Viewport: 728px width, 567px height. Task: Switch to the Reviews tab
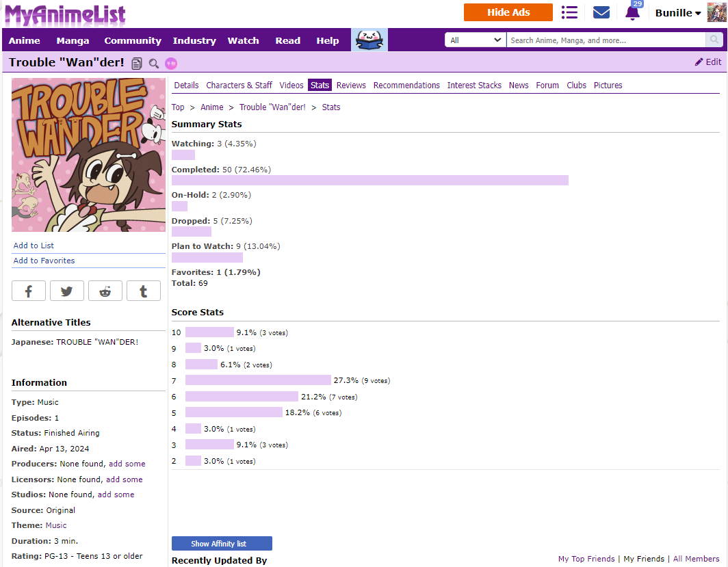pyautogui.click(x=351, y=85)
